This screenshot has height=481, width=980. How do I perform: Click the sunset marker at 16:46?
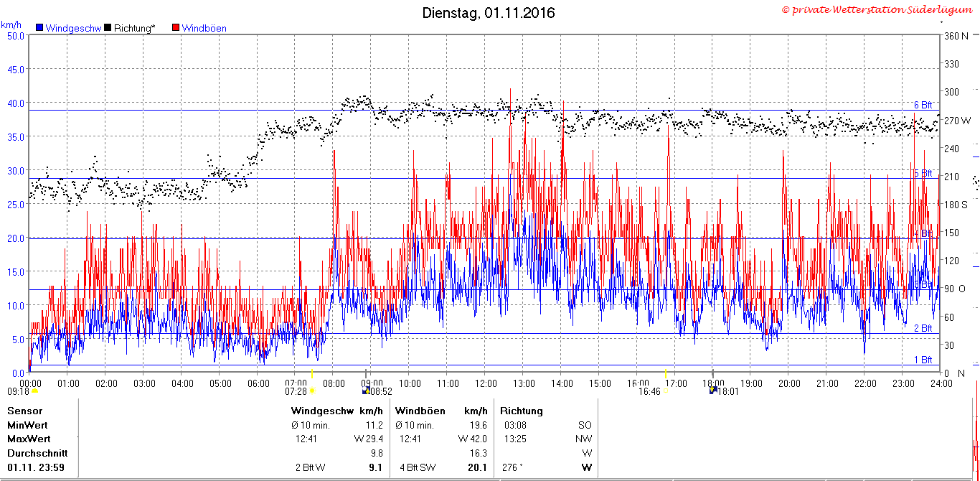[666, 391]
